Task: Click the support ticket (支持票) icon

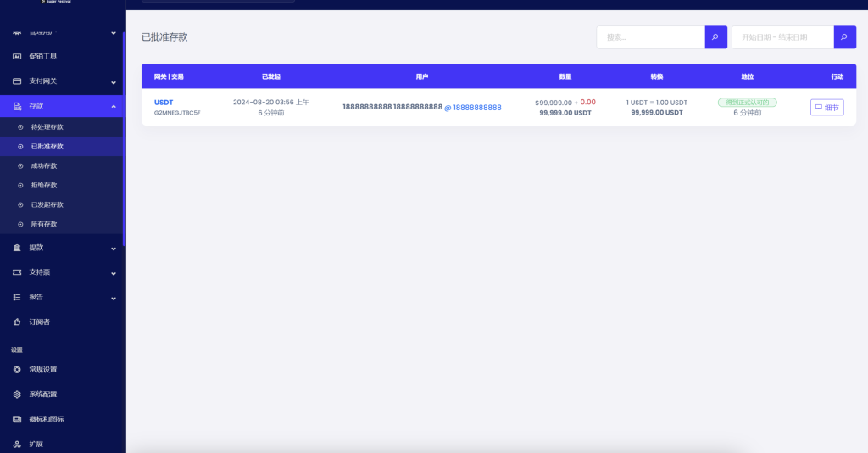Action: 17,272
